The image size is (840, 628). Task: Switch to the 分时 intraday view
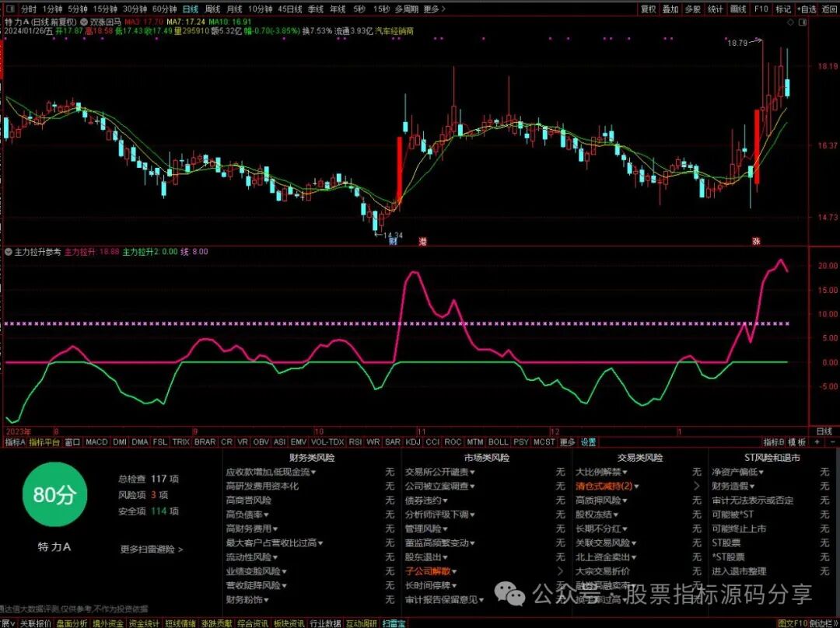click(x=29, y=9)
